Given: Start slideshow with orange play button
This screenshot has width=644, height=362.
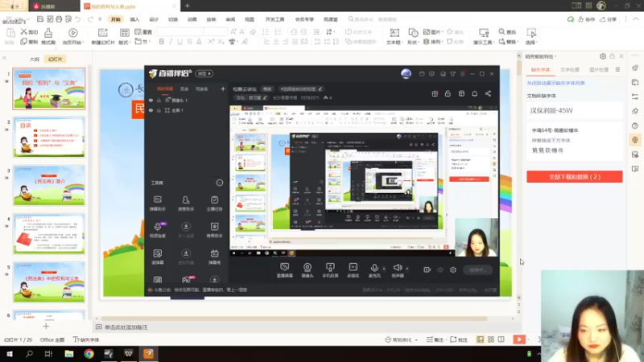Looking at the screenshot, I should pyautogui.click(x=519, y=339).
